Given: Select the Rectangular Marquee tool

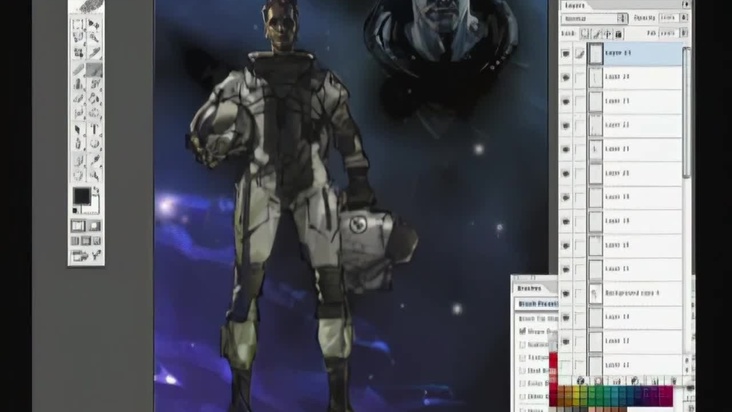Looking at the screenshot, I should [78, 24].
